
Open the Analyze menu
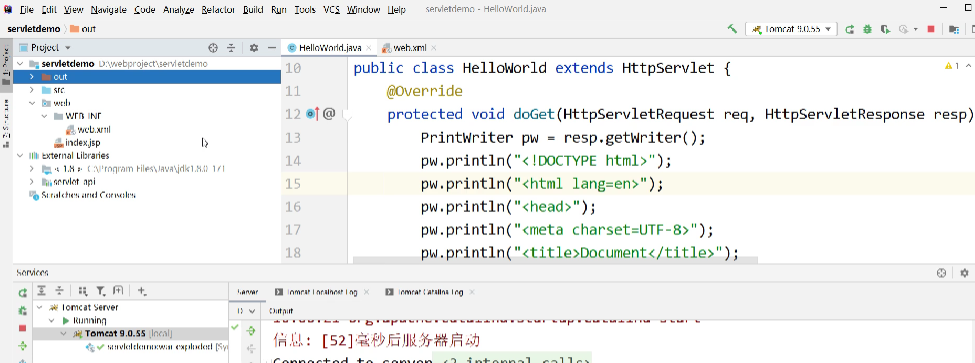178,9
